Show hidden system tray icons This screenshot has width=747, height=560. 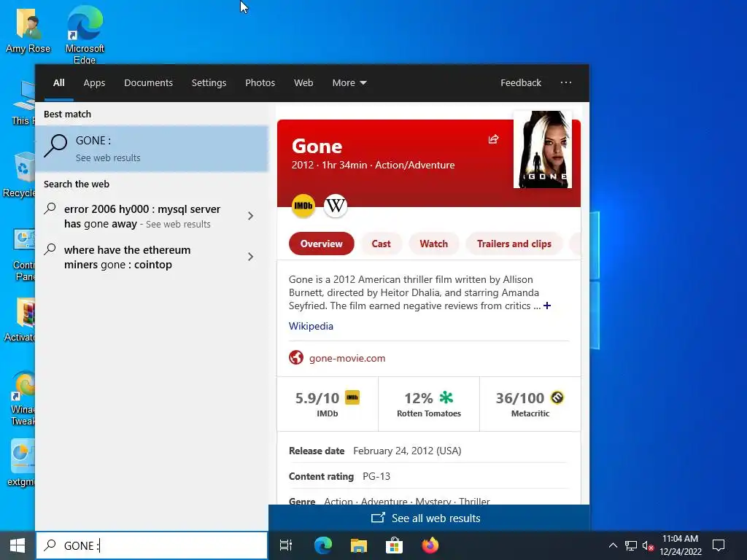click(613, 545)
